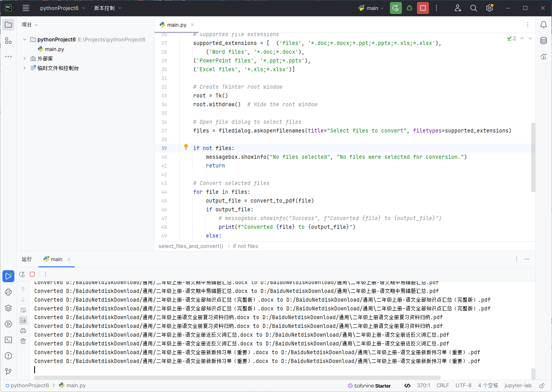Open the main hamburger menu
552x392 pixels.
click(x=26, y=8)
